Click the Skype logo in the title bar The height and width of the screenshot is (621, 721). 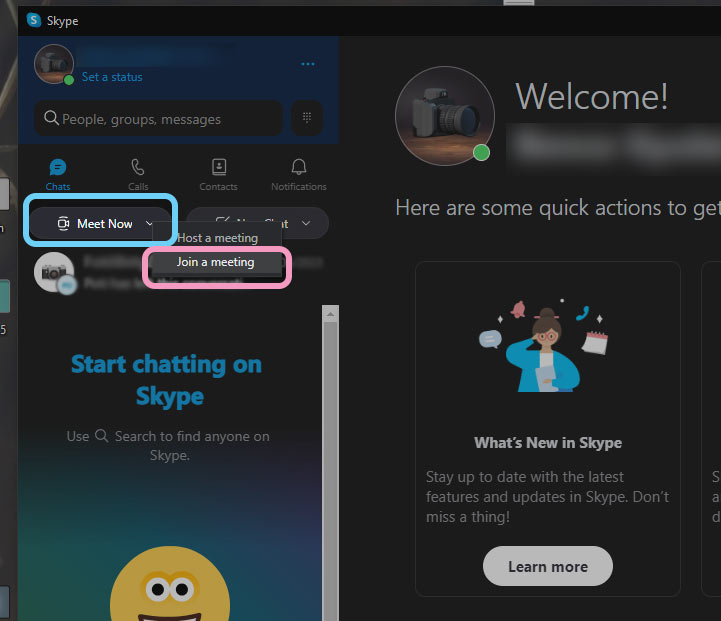[x=34, y=20]
